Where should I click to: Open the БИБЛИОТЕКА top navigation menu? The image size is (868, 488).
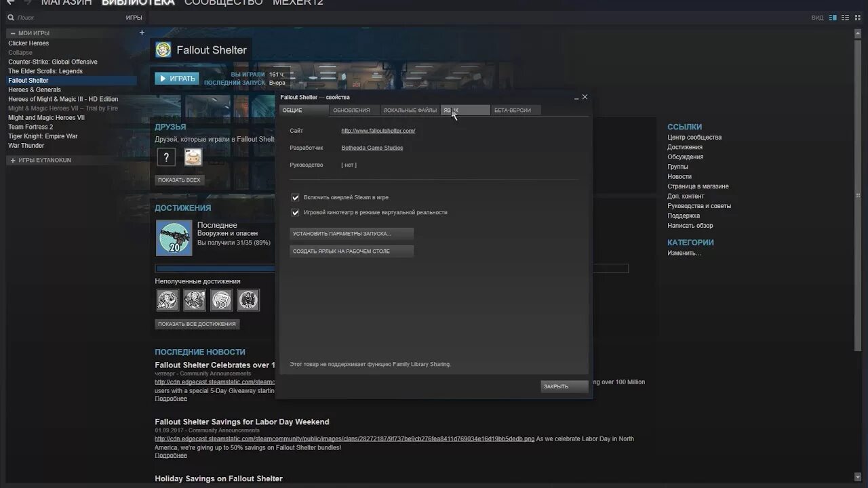pos(138,2)
